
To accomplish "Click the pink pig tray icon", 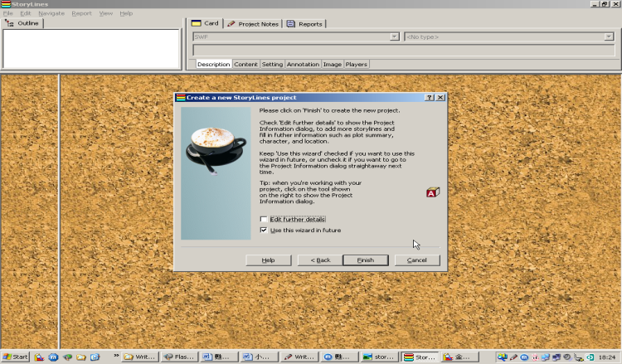I will point(535,357).
